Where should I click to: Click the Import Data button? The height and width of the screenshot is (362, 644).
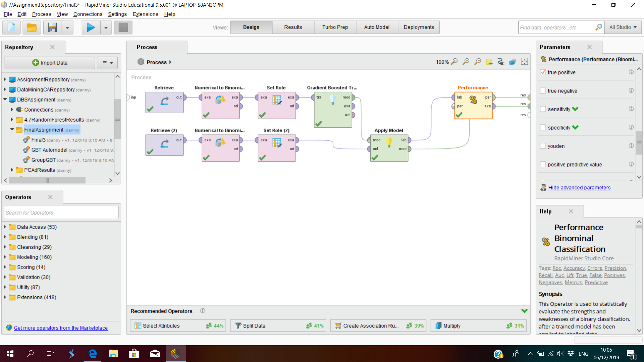[50, 63]
